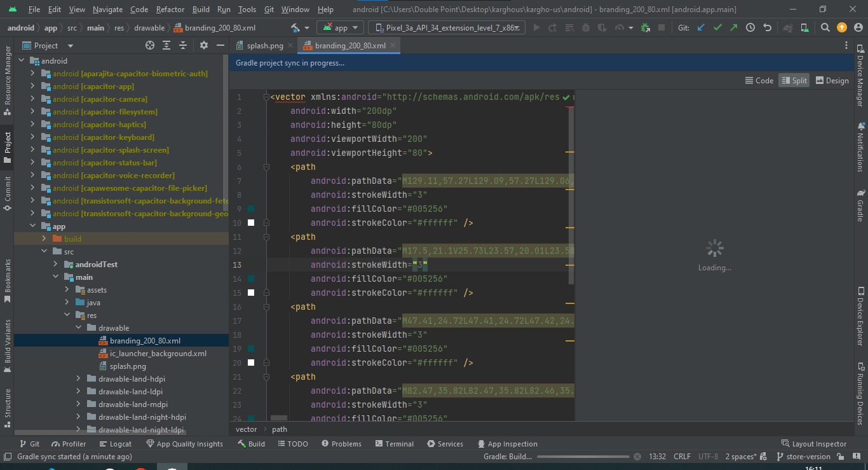Click the Search Everywhere magnifier icon
This screenshot has width=868, height=470.
825,28
